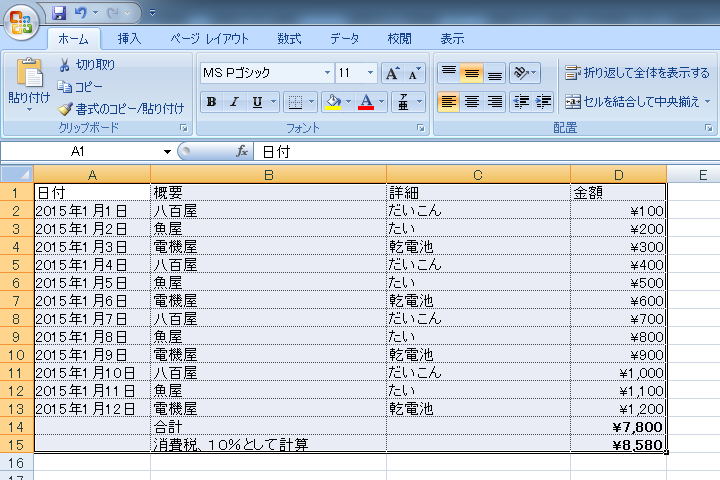Open the font size dropdown

[x=371, y=73]
